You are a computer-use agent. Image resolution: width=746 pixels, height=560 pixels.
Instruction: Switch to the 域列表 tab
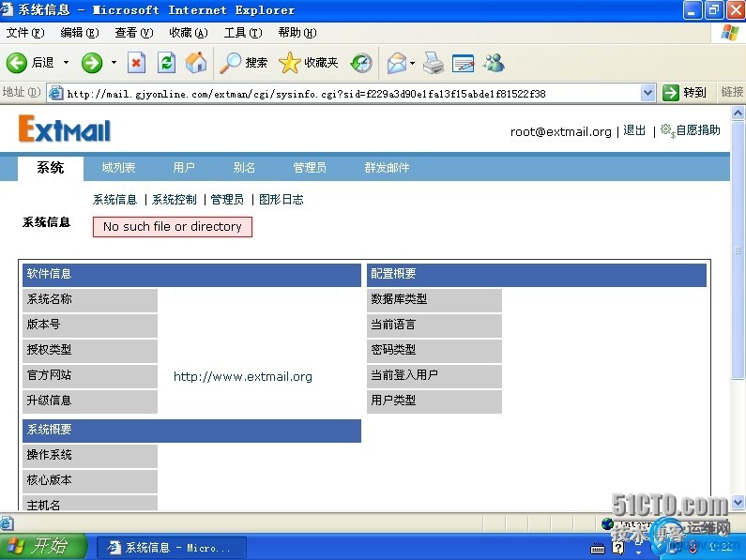click(118, 168)
